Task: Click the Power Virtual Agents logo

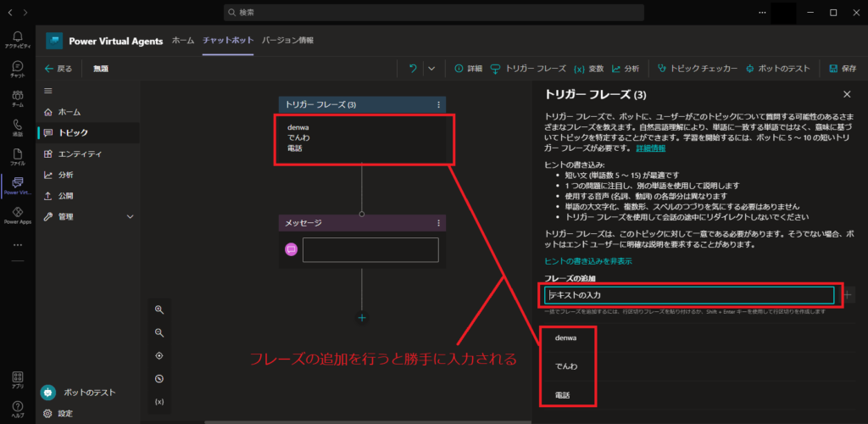Action: pos(54,41)
